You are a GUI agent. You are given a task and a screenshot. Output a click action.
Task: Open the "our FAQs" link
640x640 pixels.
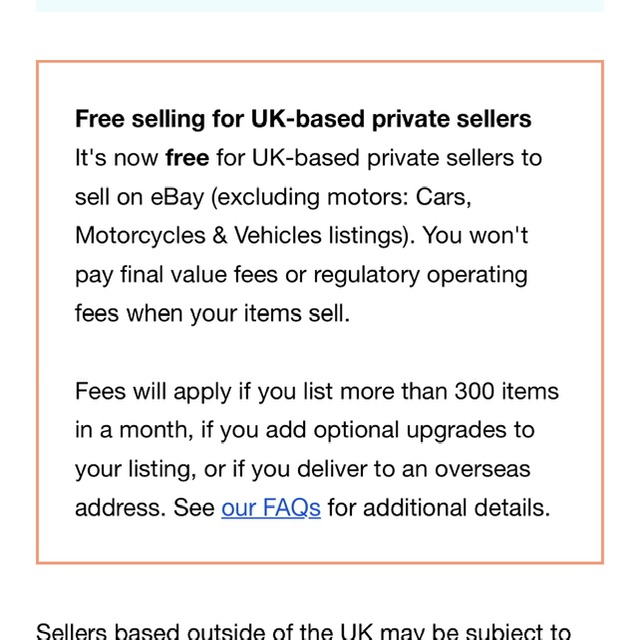tap(270, 508)
